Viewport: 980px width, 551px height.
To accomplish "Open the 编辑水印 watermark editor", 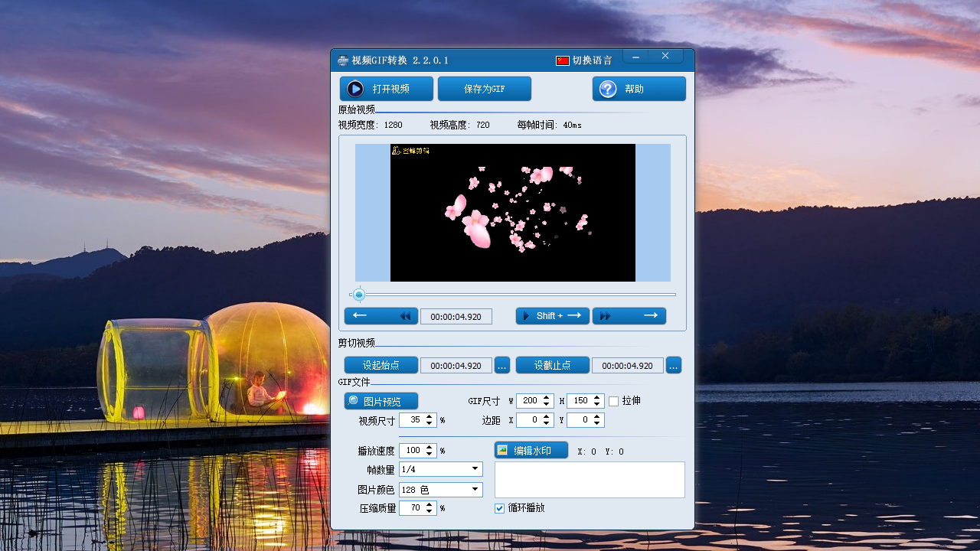I will pyautogui.click(x=531, y=451).
